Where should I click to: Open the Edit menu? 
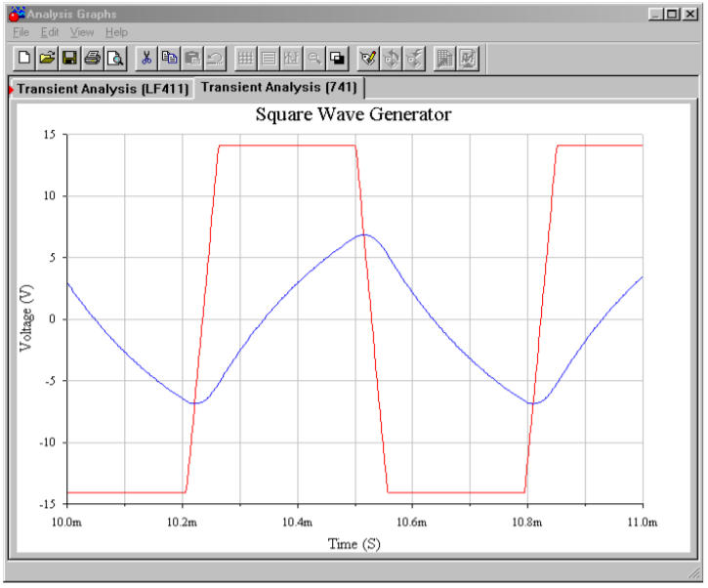pos(50,32)
